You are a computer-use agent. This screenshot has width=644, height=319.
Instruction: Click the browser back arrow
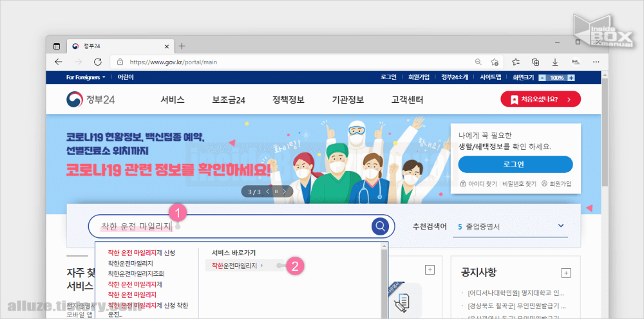(59, 62)
